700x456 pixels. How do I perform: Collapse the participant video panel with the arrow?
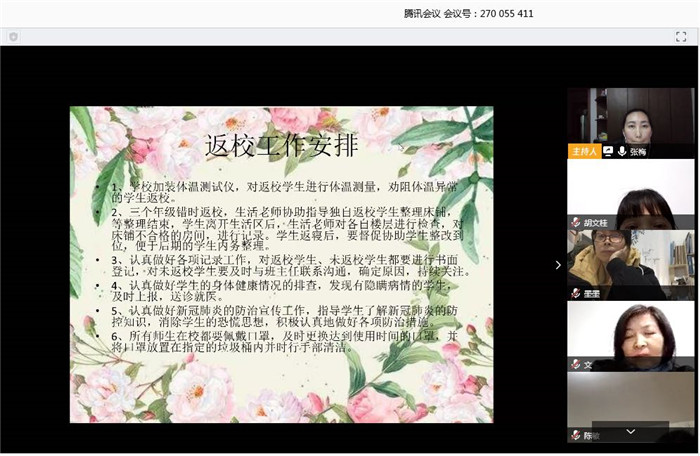[x=558, y=265]
